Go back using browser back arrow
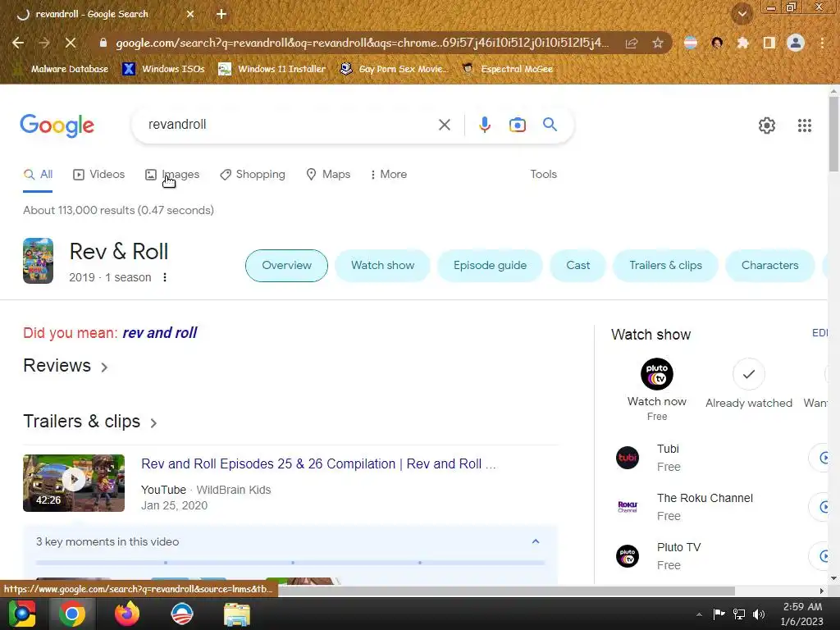The width and height of the screenshot is (840, 630). coord(18,43)
